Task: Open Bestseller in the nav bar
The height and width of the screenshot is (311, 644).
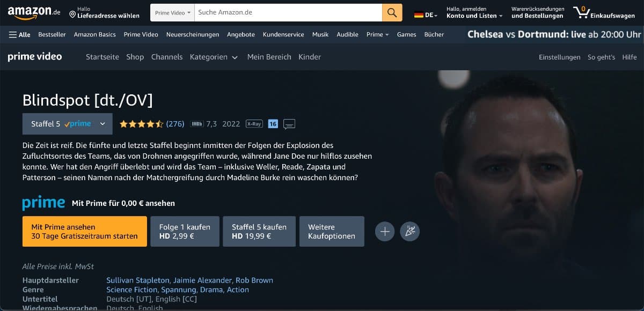Action: coord(52,34)
